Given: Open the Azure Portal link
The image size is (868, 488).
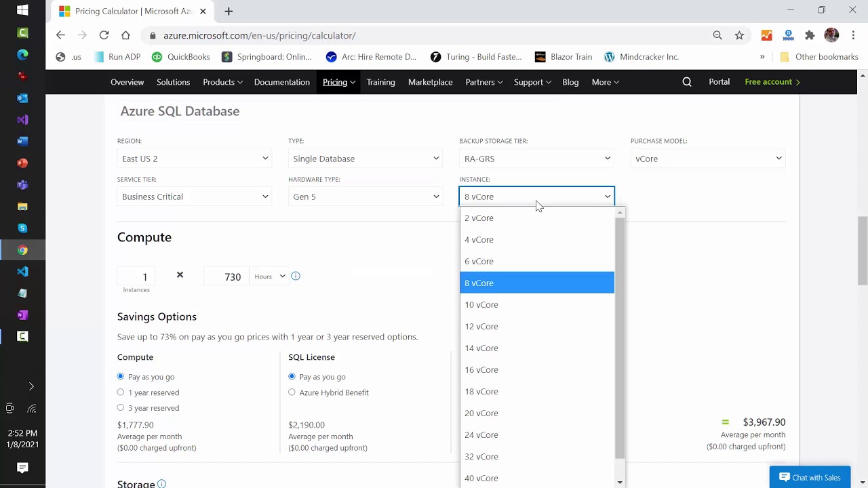Looking at the screenshot, I should point(719,81).
